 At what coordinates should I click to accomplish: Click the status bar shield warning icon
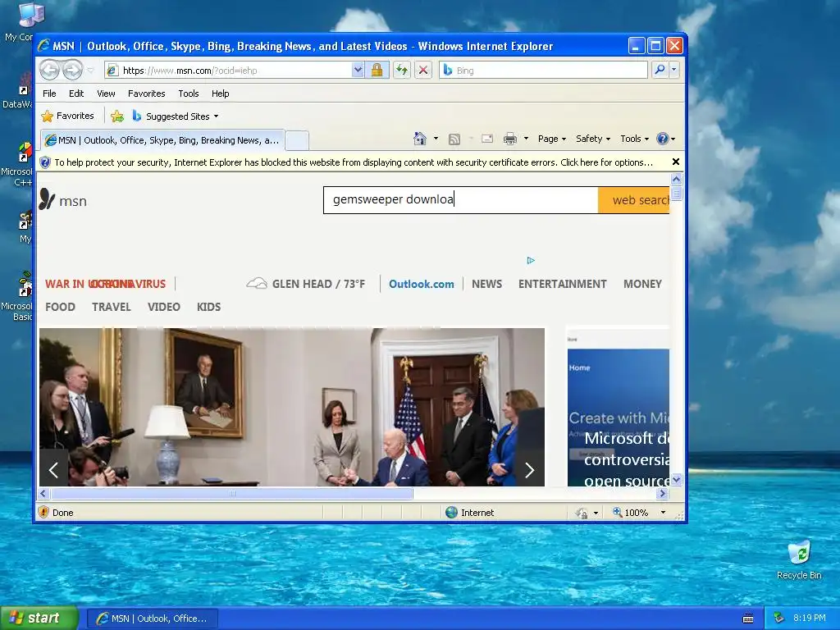(44, 512)
